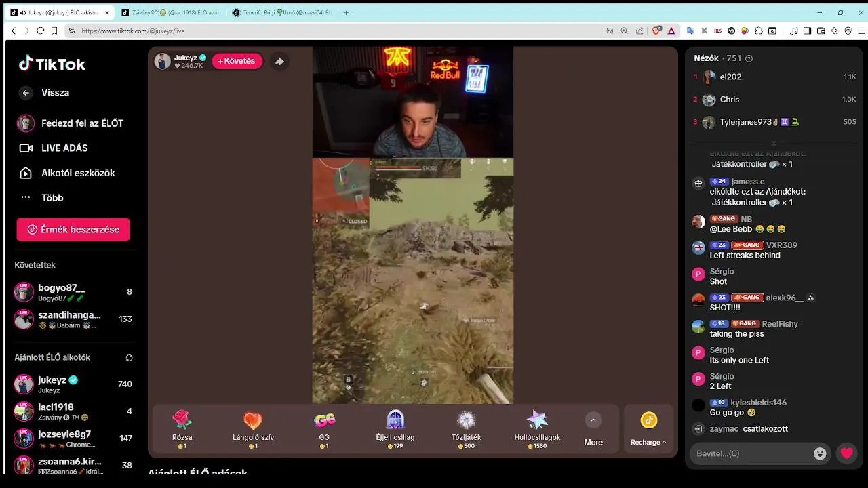Open laci1918 recommended live creator
The width and height of the screenshot is (868, 488).
[x=73, y=411]
